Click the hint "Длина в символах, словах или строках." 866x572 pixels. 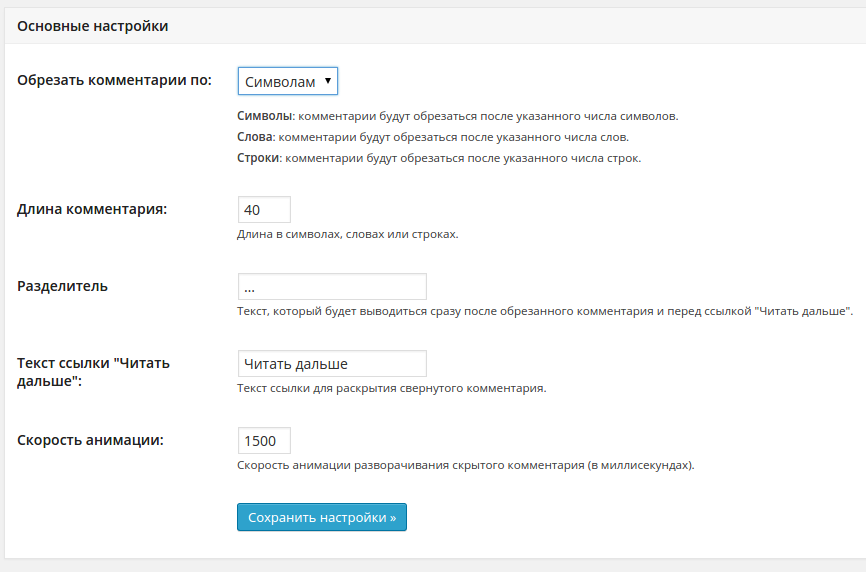click(x=347, y=234)
